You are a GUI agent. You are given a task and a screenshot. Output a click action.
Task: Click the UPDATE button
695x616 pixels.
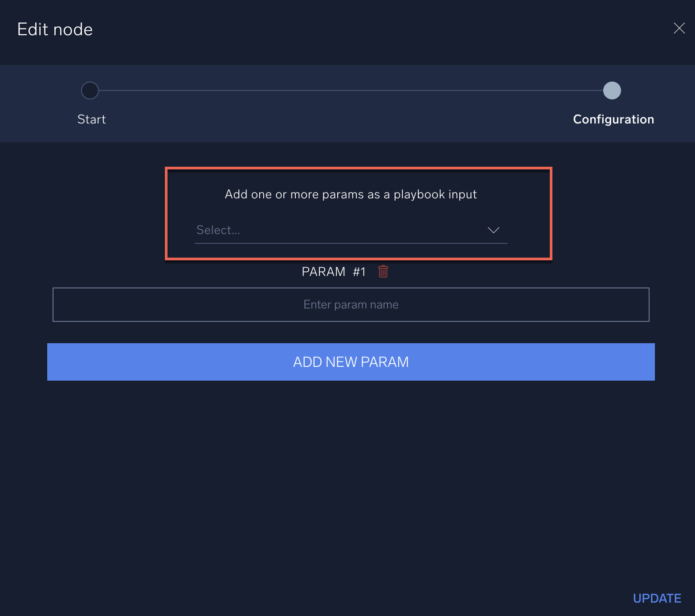click(657, 598)
